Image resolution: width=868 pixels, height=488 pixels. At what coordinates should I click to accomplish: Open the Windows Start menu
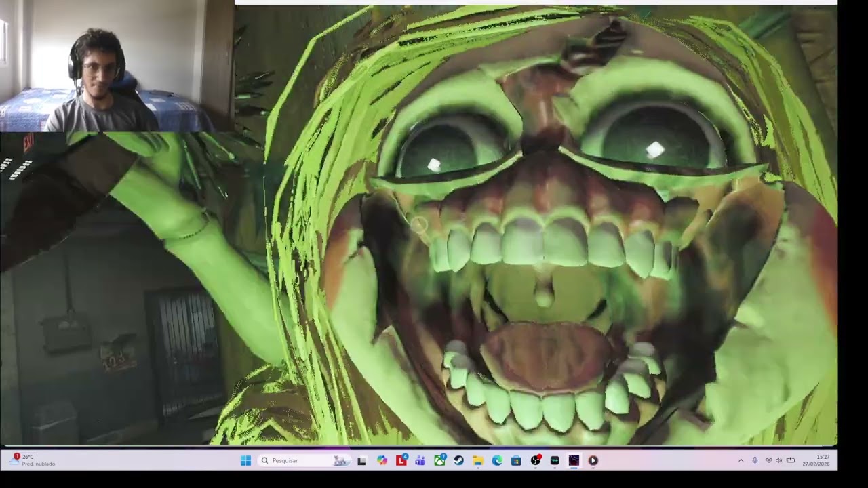pyautogui.click(x=245, y=460)
